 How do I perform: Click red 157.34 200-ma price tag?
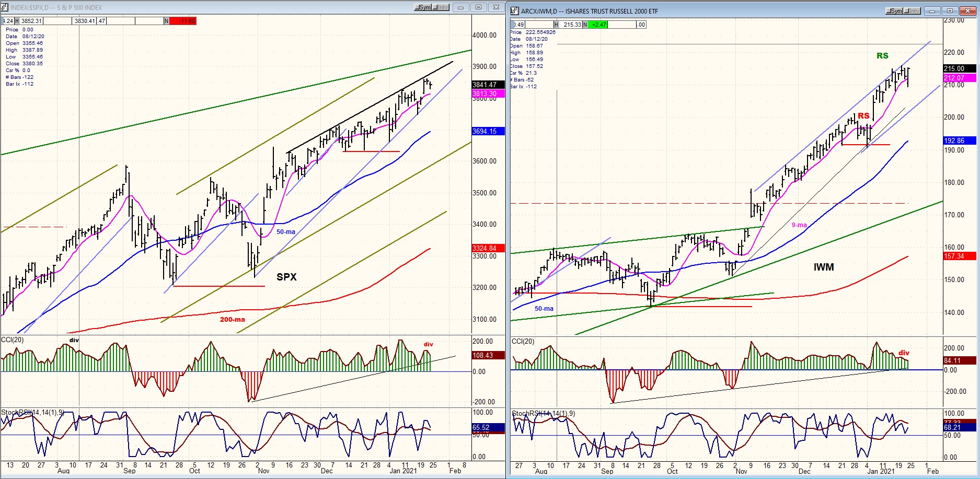point(959,256)
